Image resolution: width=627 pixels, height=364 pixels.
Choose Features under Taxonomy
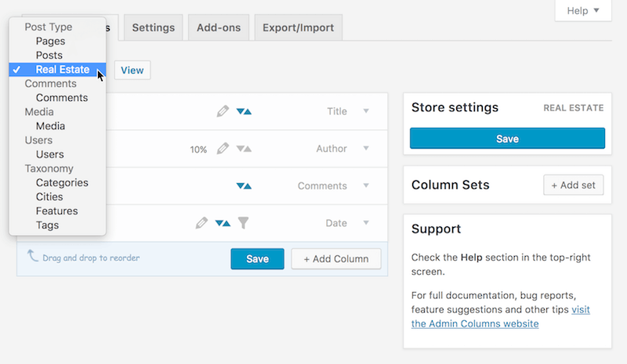click(57, 211)
